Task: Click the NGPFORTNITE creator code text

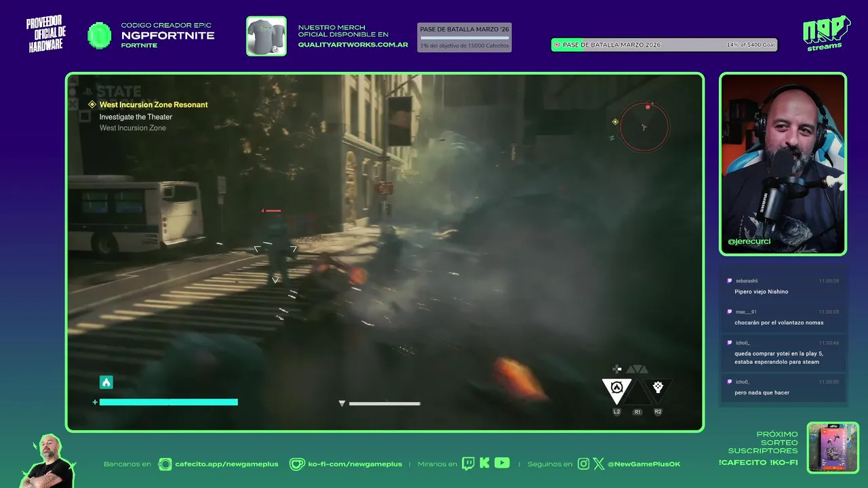Action: [x=167, y=35]
